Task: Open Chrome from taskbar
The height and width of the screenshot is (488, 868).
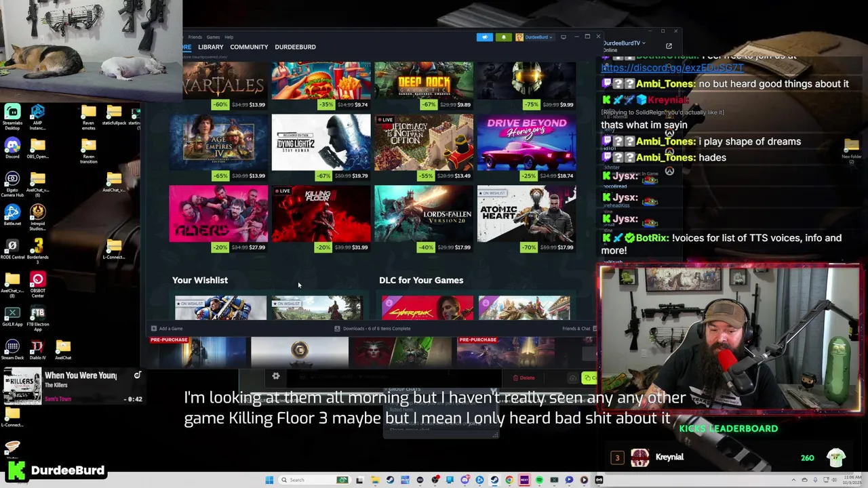Action: click(x=509, y=480)
